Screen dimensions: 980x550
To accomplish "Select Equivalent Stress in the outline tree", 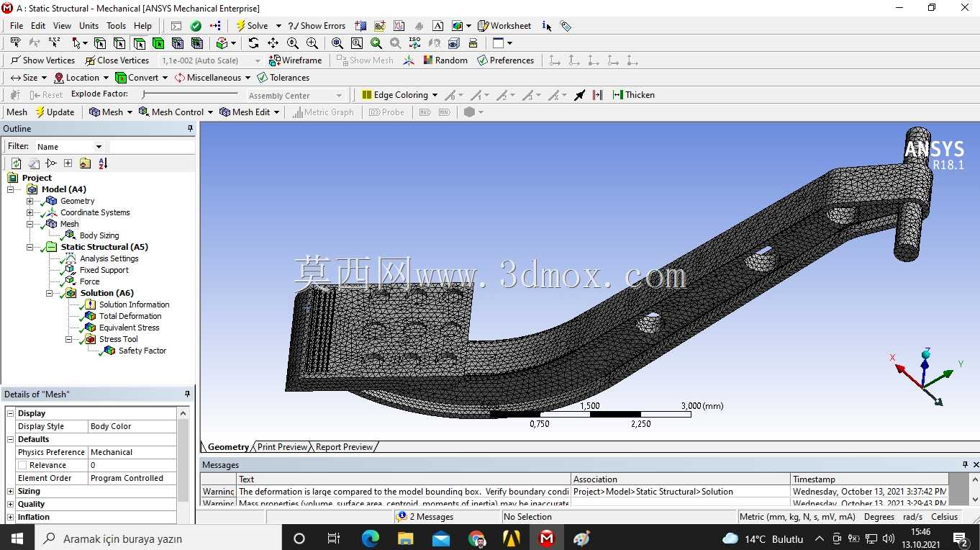I will [130, 328].
